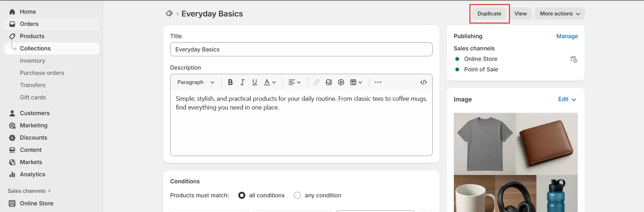Select the "any condition" radio button

[297, 195]
